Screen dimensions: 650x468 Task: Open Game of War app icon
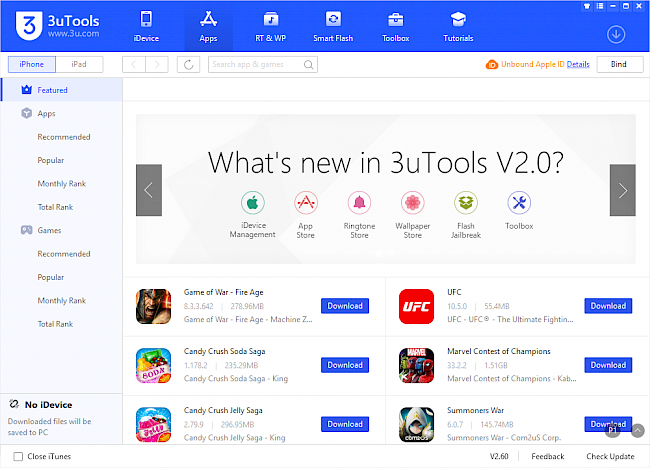tap(153, 306)
